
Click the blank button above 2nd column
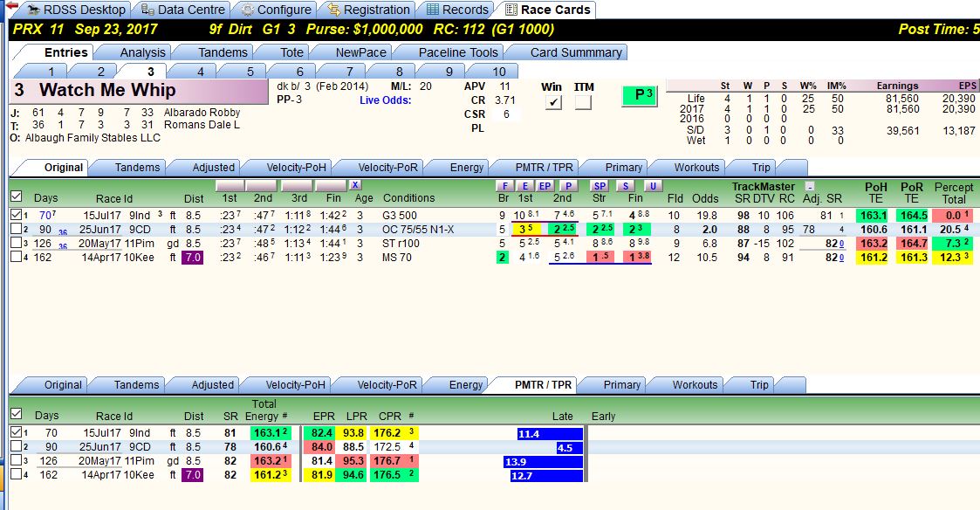click(261, 185)
